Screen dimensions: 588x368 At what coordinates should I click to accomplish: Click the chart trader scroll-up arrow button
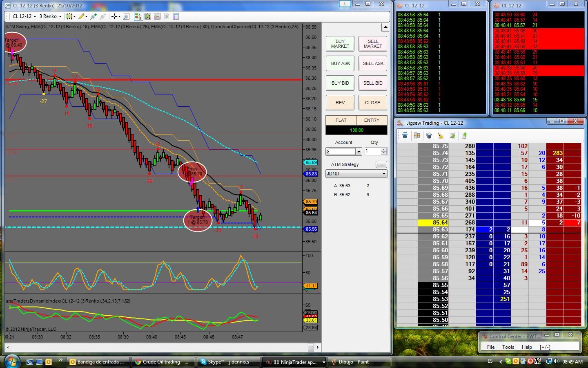385,27
